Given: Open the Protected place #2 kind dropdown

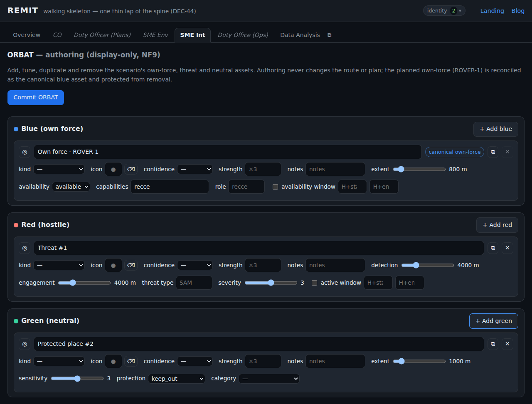Looking at the screenshot, I should (x=59, y=362).
